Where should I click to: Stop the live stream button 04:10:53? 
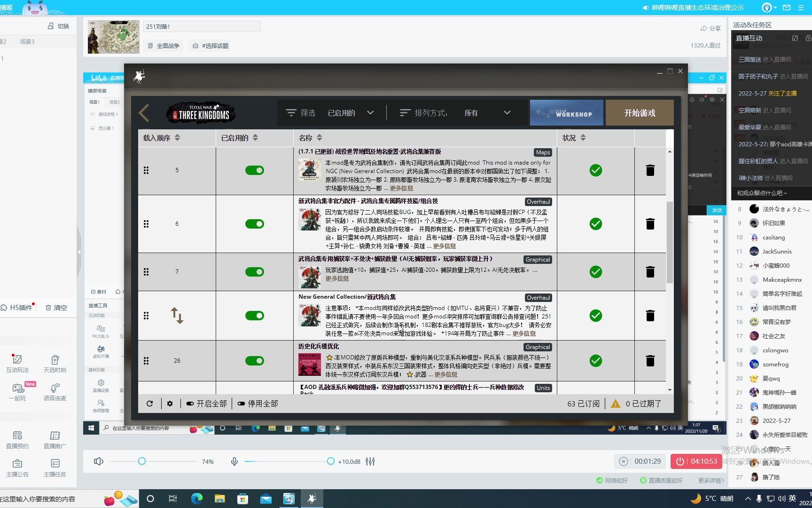coord(696,461)
